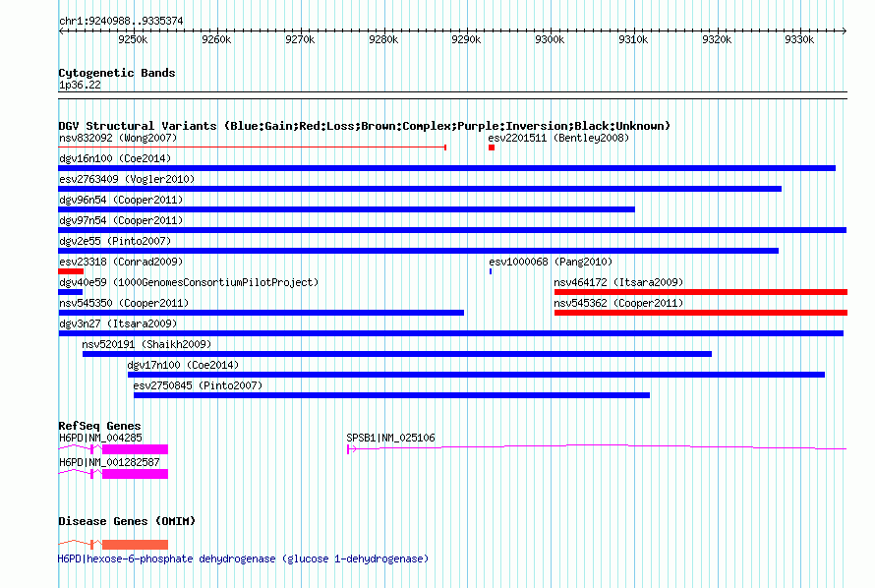Open the SPSB1|NM_025106 gene label
The image size is (875, 588).
pyautogui.click(x=390, y=438)
